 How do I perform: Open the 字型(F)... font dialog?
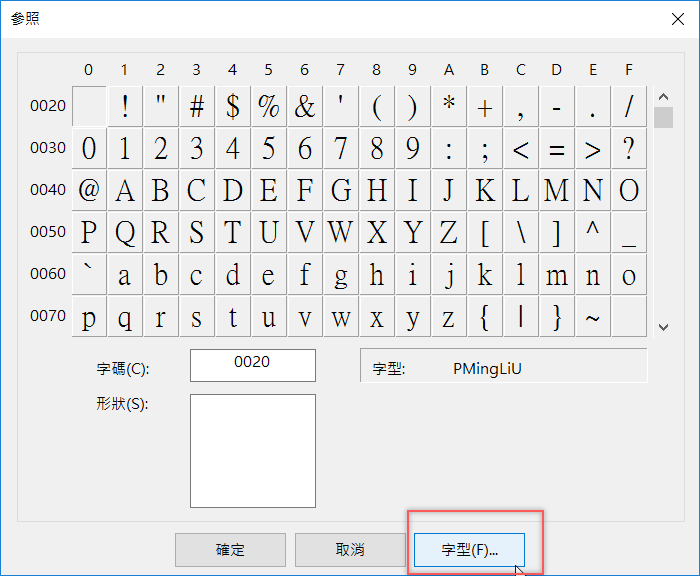[469, 550]
